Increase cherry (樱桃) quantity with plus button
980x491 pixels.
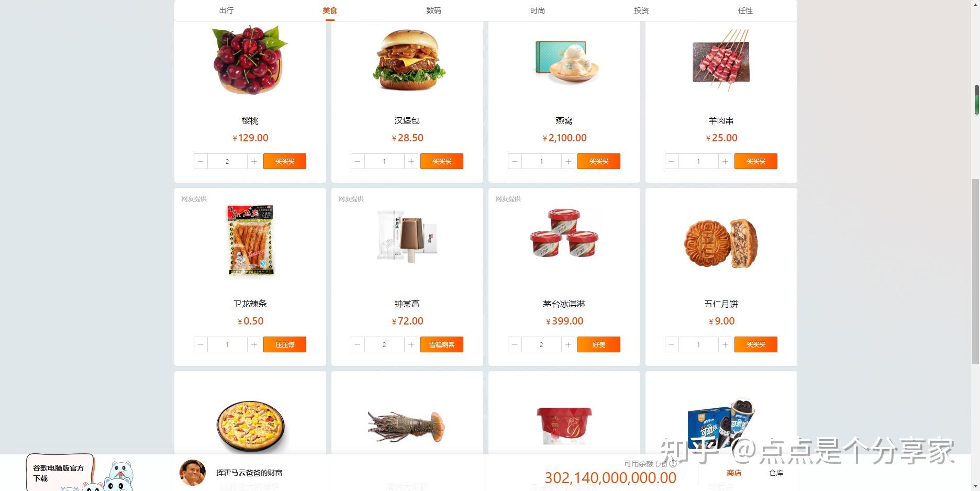pyautogui.click(x=254, y=161)
